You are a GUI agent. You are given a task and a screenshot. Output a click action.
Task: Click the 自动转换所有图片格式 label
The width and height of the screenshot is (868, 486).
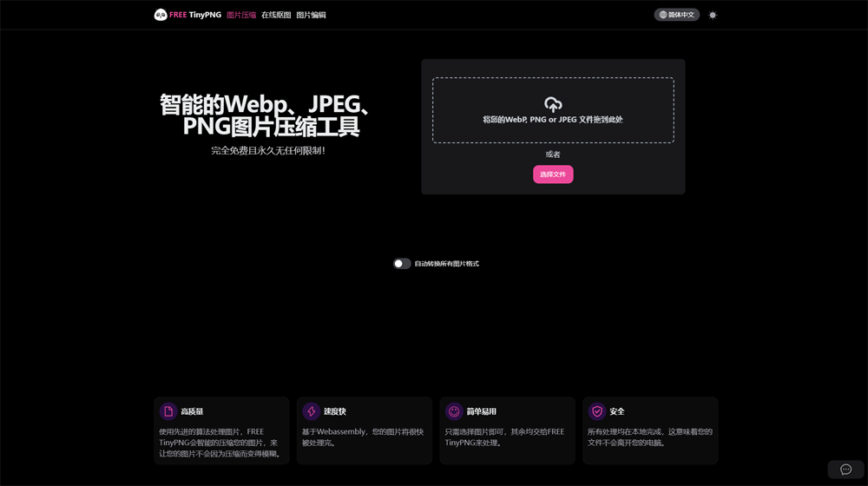pos(447,264)
